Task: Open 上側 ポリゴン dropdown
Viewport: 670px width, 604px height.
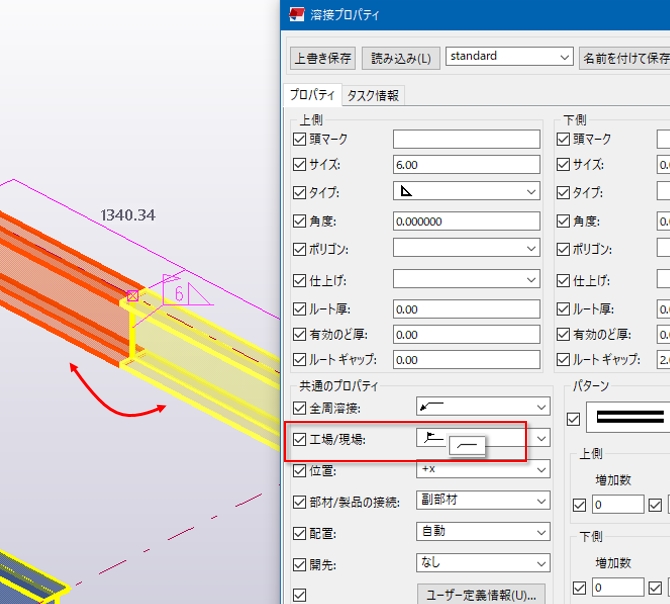Action: coord(467,248)
